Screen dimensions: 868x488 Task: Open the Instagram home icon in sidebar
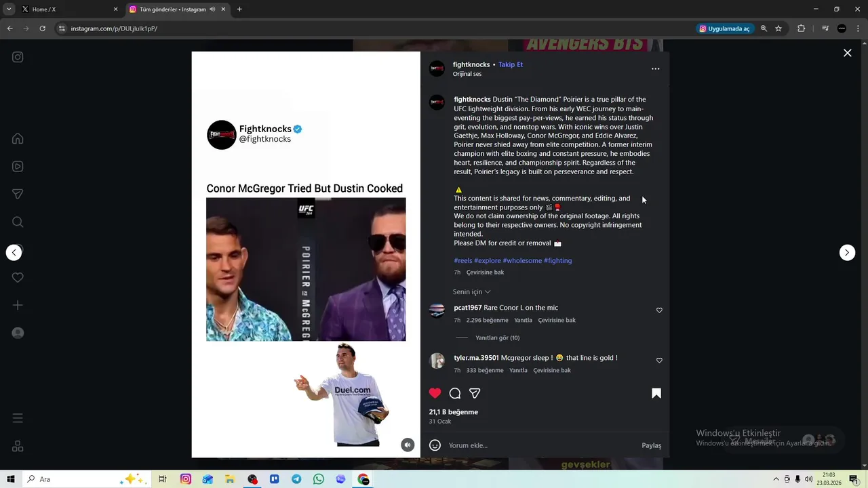point(18,138)
